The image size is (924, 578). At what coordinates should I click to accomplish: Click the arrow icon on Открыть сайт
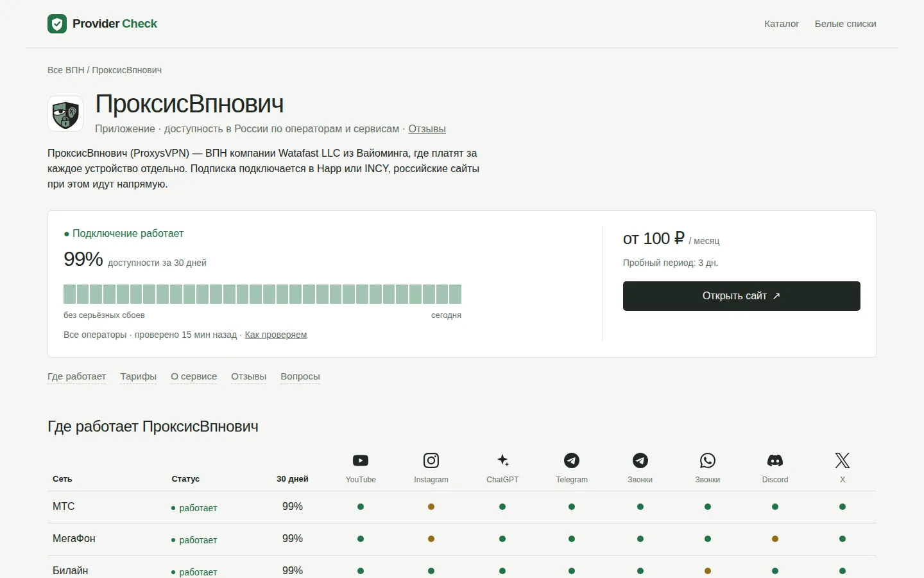[x=776, y=296]
